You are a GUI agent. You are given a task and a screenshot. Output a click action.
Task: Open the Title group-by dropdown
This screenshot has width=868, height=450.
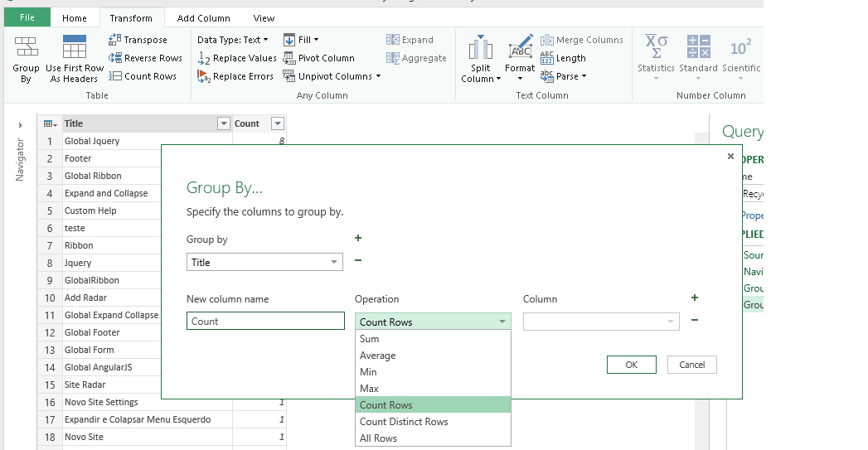pyautogui.click(x=335, y=262)
